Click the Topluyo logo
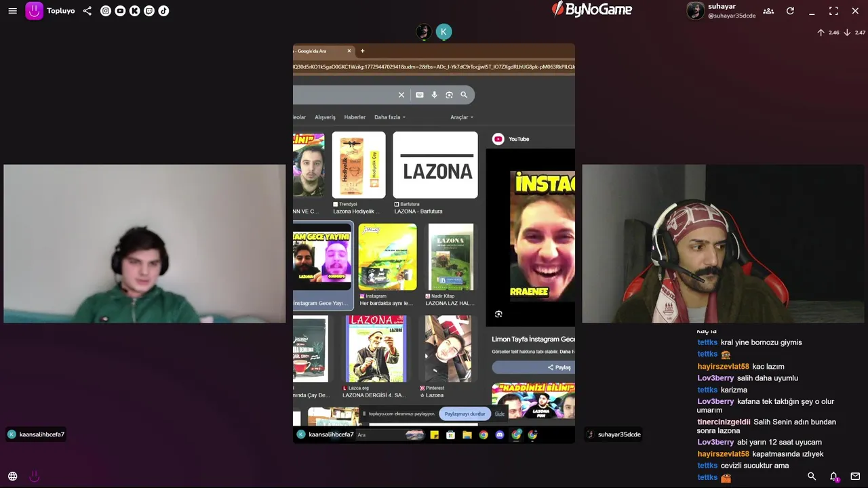 pyautogui.click(x=34, y=11)
